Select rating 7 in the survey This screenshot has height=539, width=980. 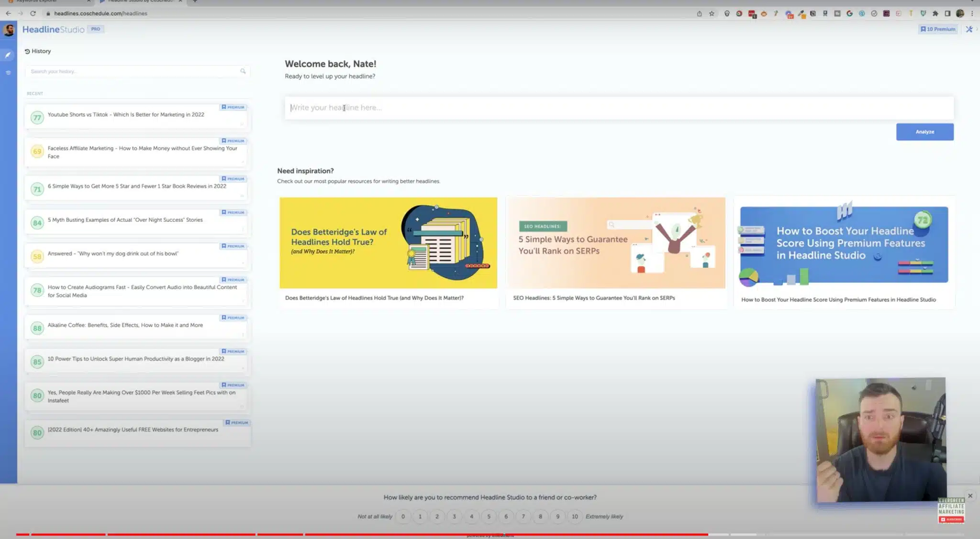(523, 517)
